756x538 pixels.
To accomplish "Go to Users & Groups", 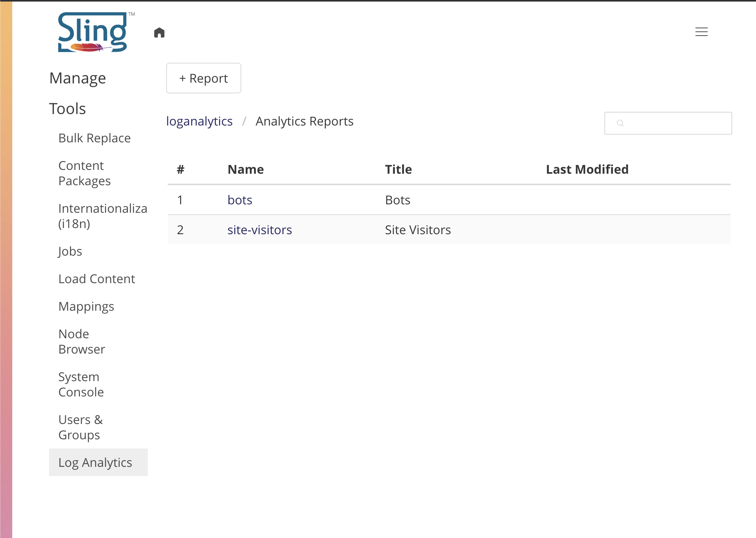I will (80, 427).
